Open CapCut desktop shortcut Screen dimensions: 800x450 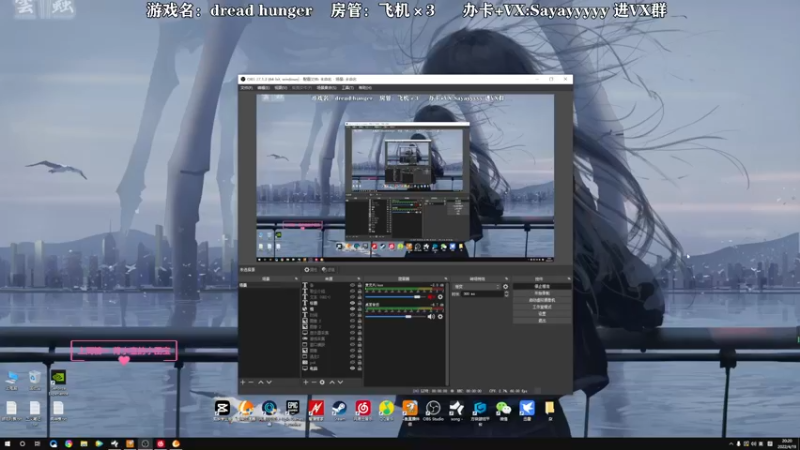point(222,409)
